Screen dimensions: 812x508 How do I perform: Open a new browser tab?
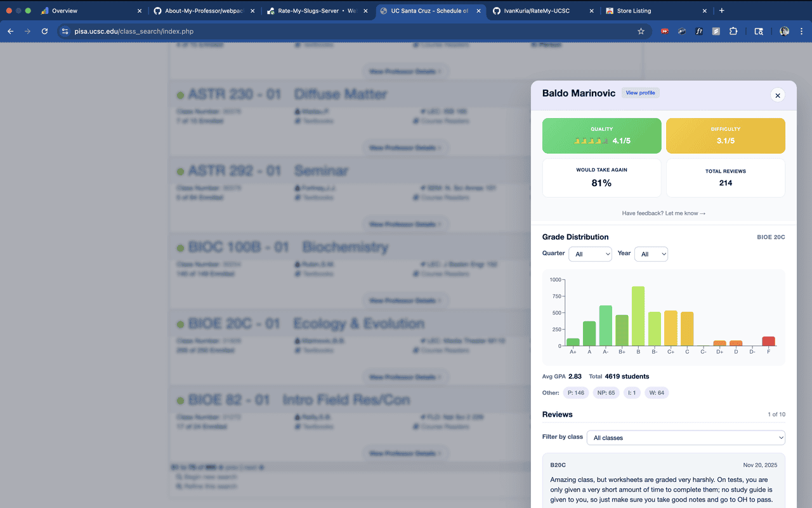pos(721,11)
